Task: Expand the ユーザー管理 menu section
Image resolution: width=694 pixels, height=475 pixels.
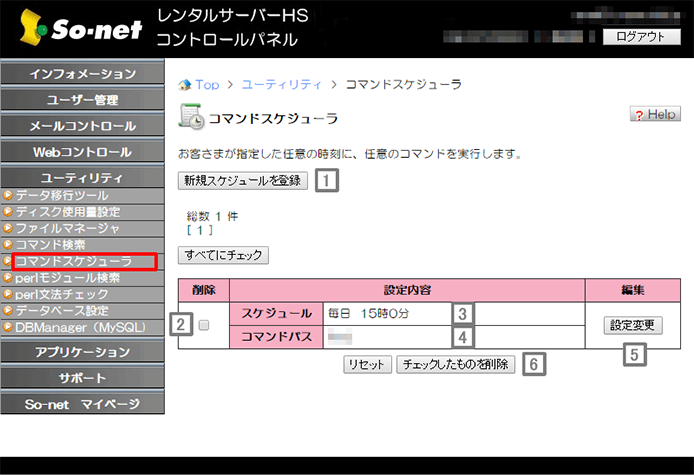Action: [x=82, y=100]
